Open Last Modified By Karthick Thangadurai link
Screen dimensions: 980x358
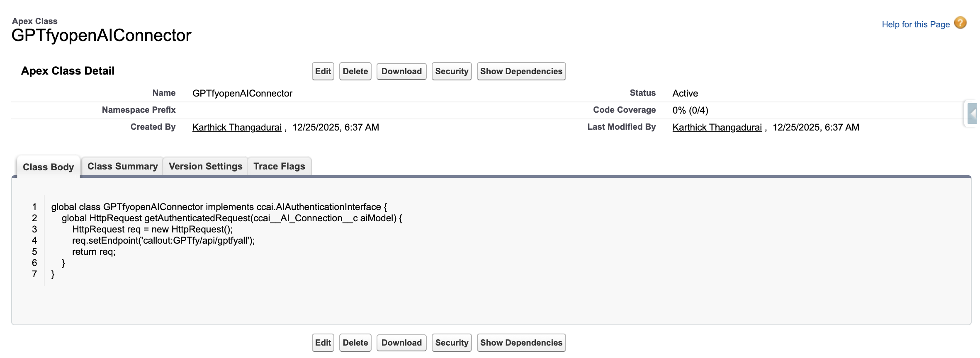pyautogui.click(x=717, y=127)
